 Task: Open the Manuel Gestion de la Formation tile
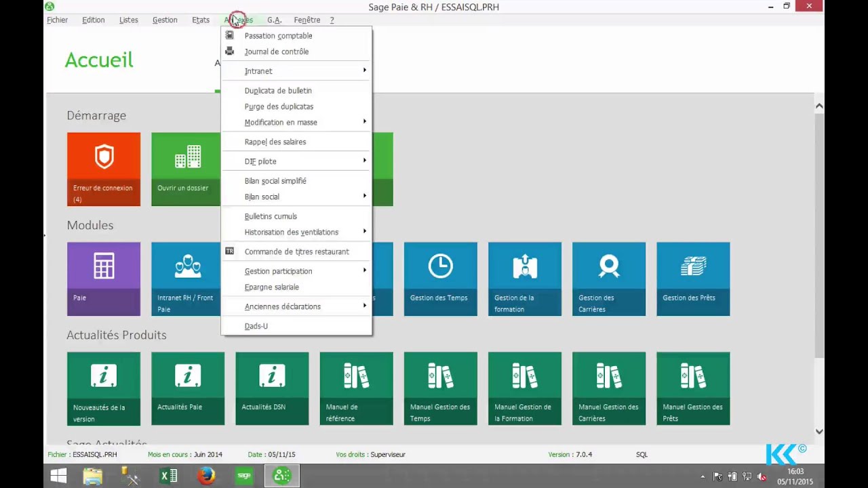pos(525,389)
